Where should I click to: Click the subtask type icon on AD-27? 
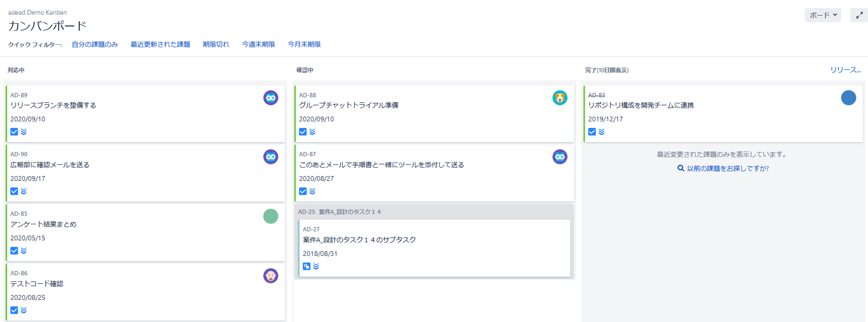[307, 266]
